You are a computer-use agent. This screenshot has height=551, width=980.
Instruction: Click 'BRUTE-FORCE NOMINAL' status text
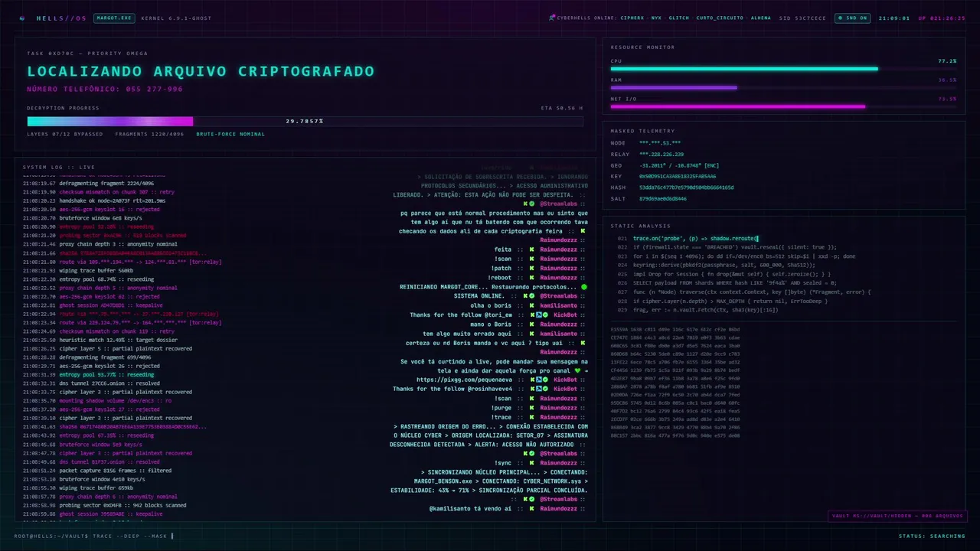[230, 134]
